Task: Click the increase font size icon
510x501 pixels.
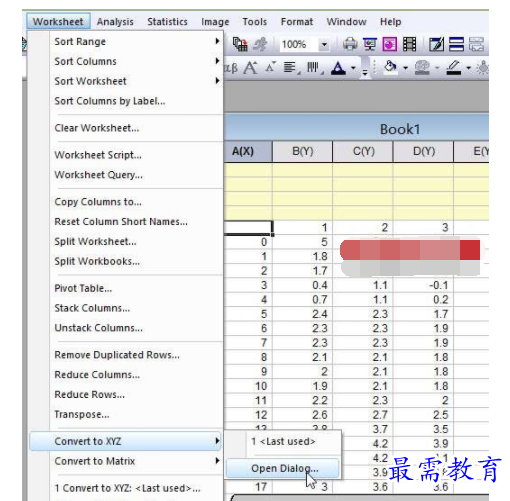Action: (x=250, y=68)
